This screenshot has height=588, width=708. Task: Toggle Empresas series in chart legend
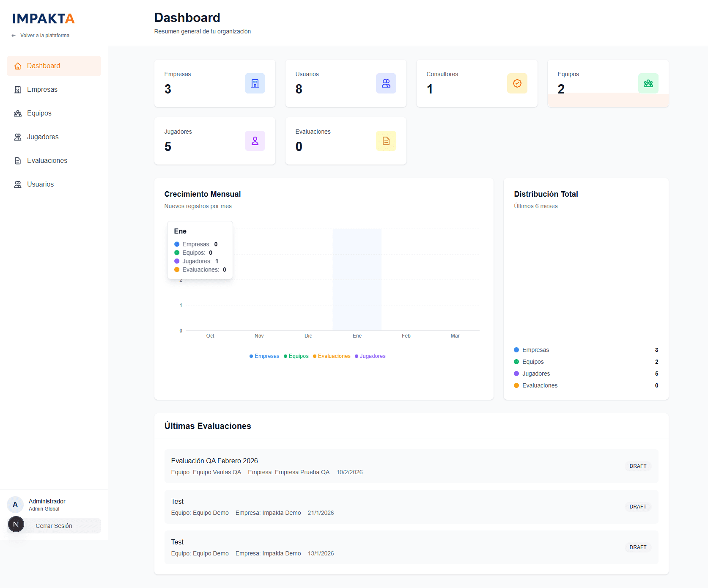[264, 356]
